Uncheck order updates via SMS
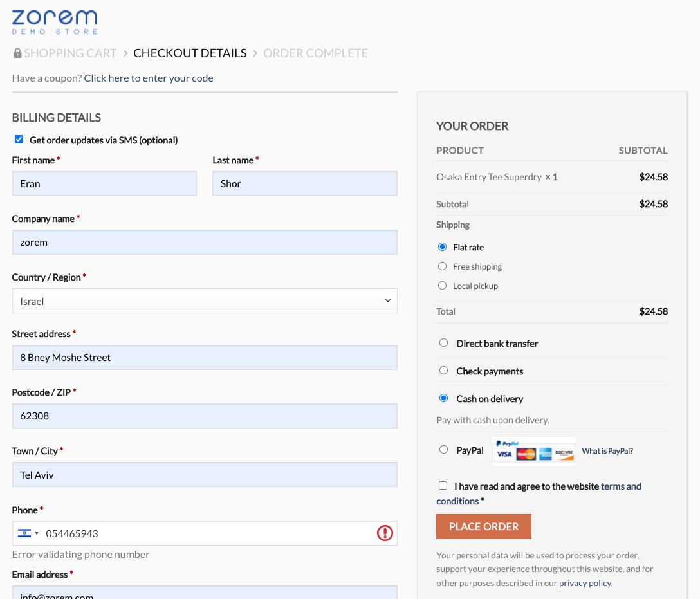Viewport: 700px width, 599px height. click(19, 139)
